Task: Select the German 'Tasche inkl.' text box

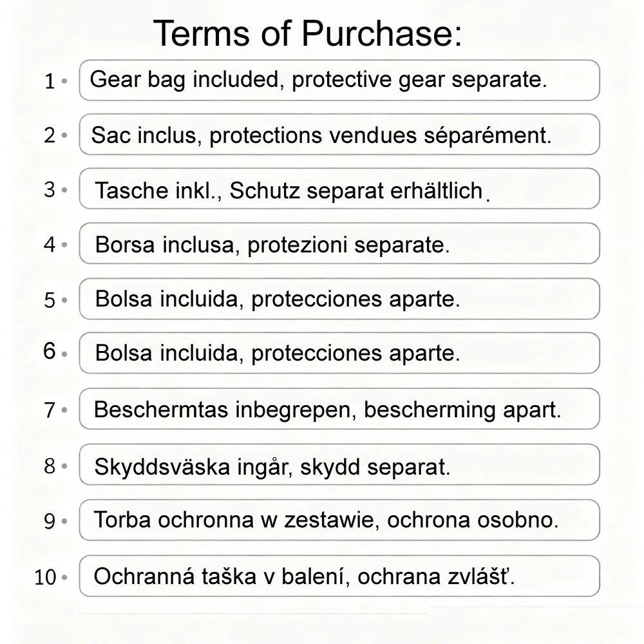Action: (339, 189)
